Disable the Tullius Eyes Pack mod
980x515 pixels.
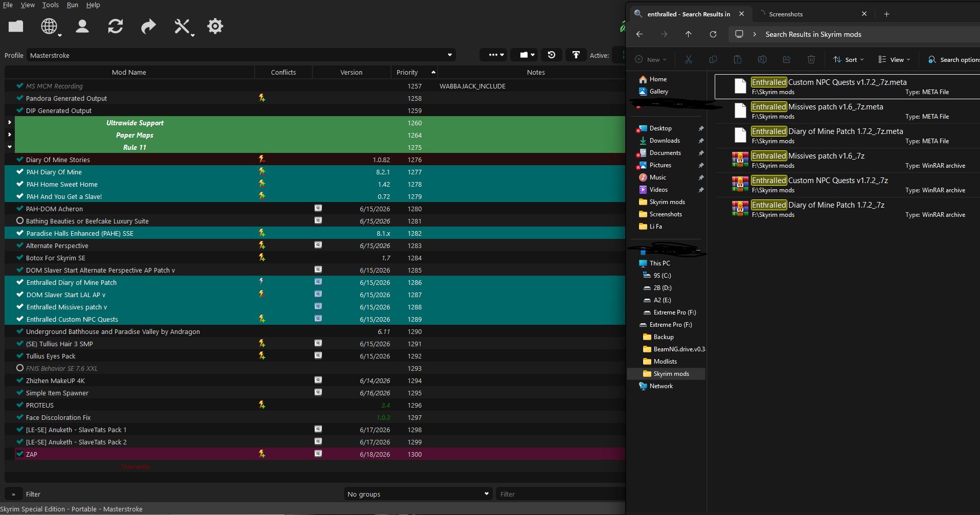click(x=20, y=356)
